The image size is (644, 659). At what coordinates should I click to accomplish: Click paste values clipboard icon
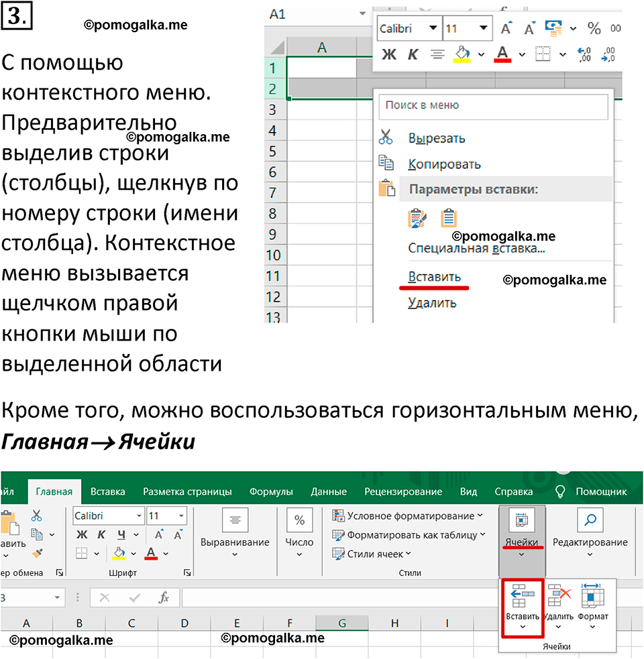[x=448, y=218]
